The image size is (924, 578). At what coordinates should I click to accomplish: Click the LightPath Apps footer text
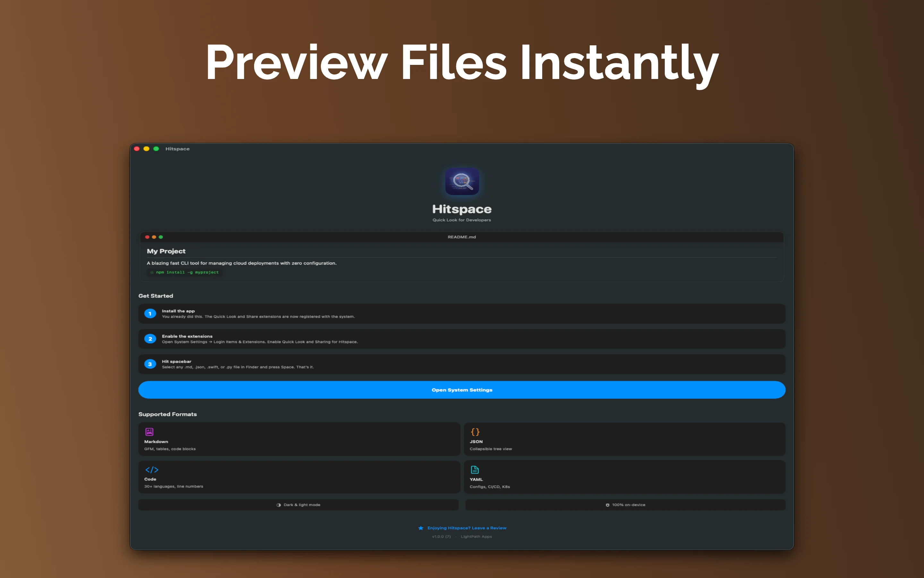pos(476,537)
